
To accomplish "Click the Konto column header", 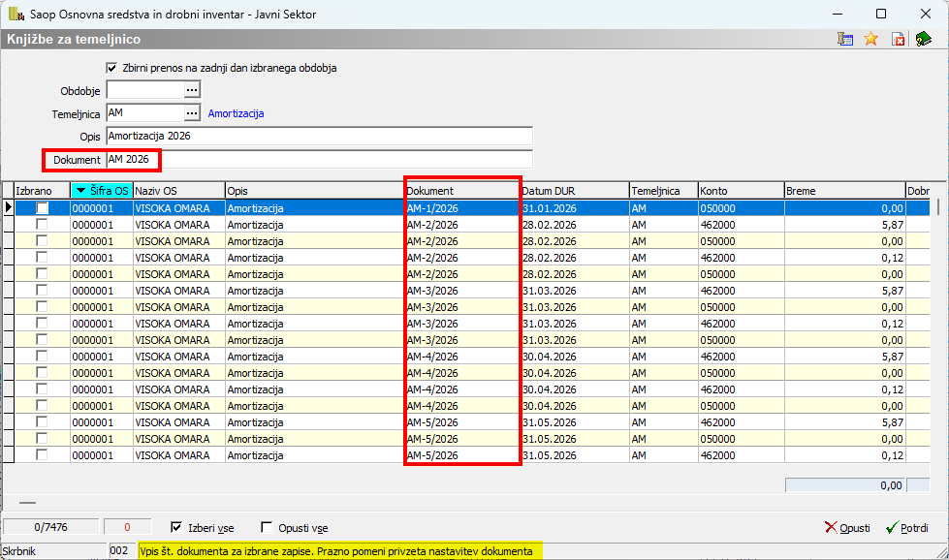I will (x=740, y=191).
